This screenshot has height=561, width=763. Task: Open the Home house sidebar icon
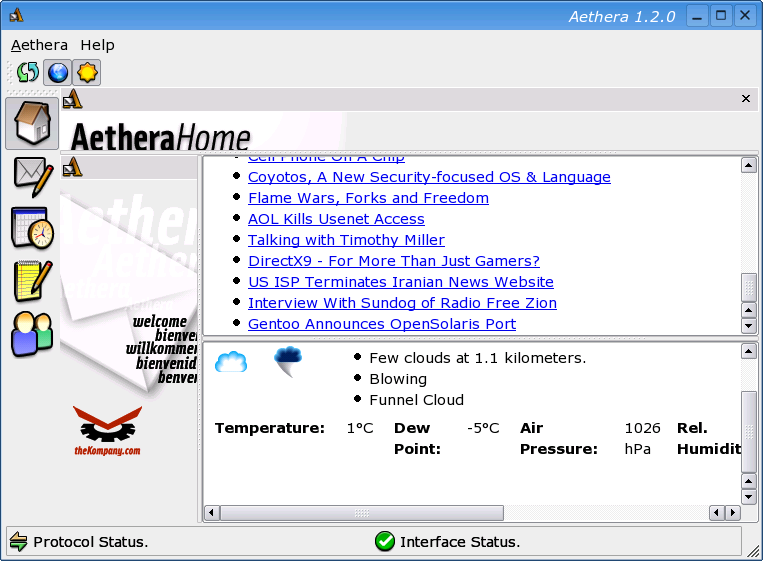32,124
